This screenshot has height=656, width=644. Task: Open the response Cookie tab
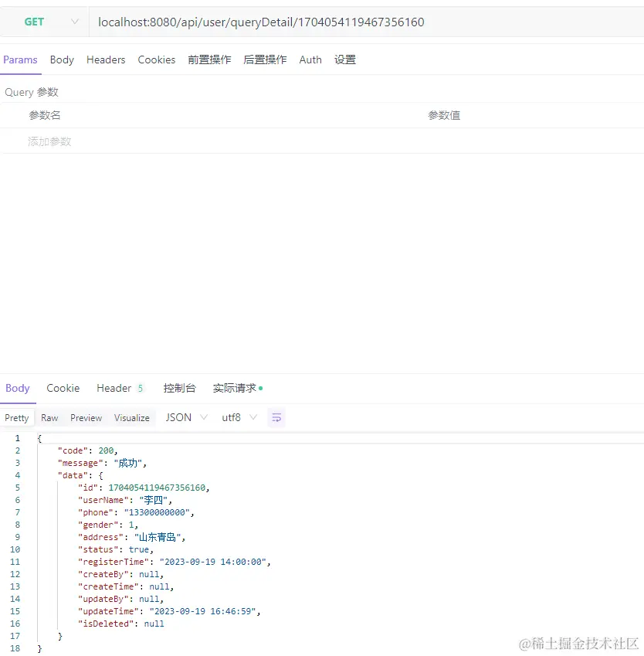pyautogui.click(x=63, y=388)
